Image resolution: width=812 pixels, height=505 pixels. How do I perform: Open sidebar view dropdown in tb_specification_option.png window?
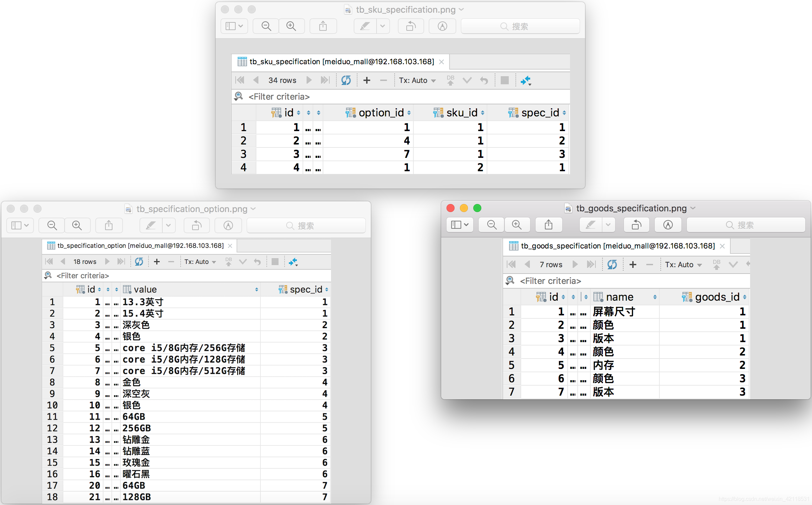(x=20, y=225)
